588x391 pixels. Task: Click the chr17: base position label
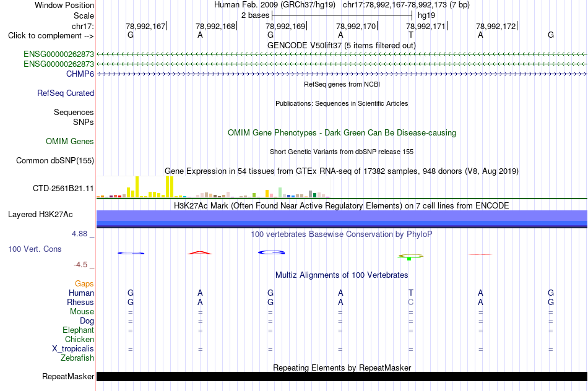[82, 26]
